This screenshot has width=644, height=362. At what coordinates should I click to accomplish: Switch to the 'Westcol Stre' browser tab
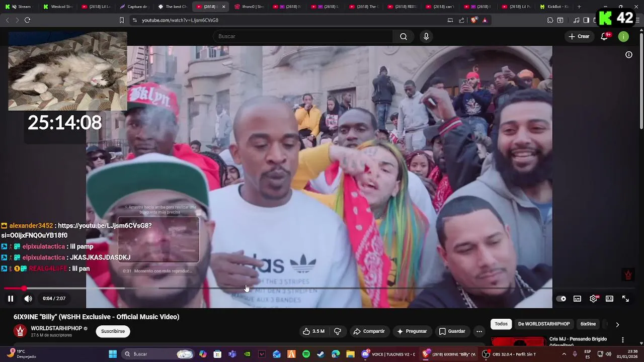58,7
